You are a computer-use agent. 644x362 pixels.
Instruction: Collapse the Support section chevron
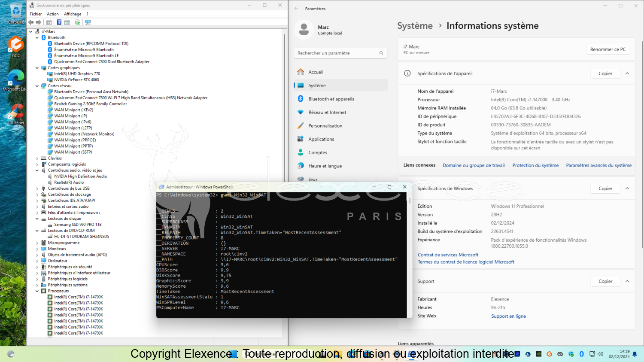627,281
